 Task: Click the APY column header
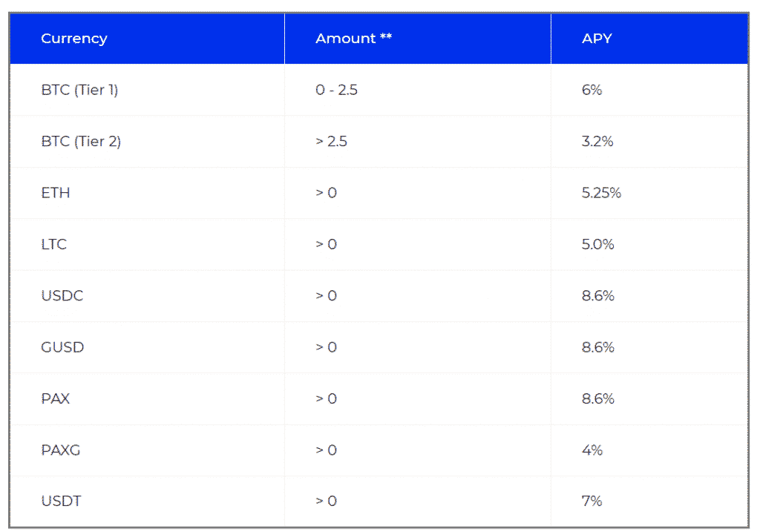point(597,39)
